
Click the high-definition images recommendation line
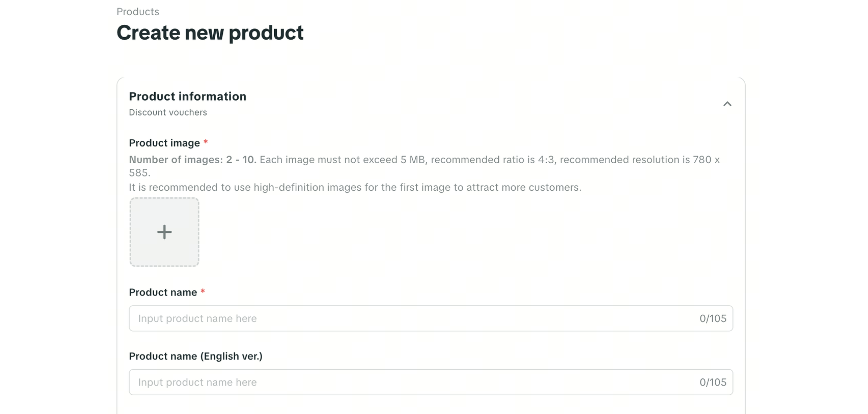pyautogui.click(x=355, y=187)
